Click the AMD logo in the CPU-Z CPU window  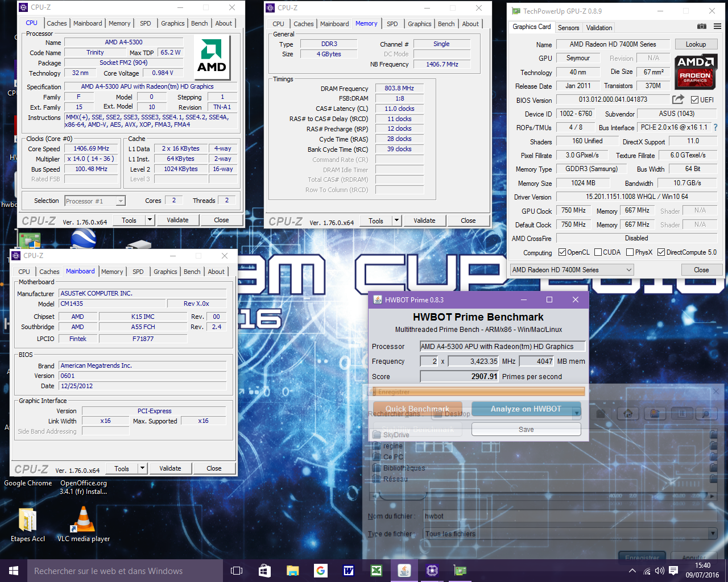[212, 57]
